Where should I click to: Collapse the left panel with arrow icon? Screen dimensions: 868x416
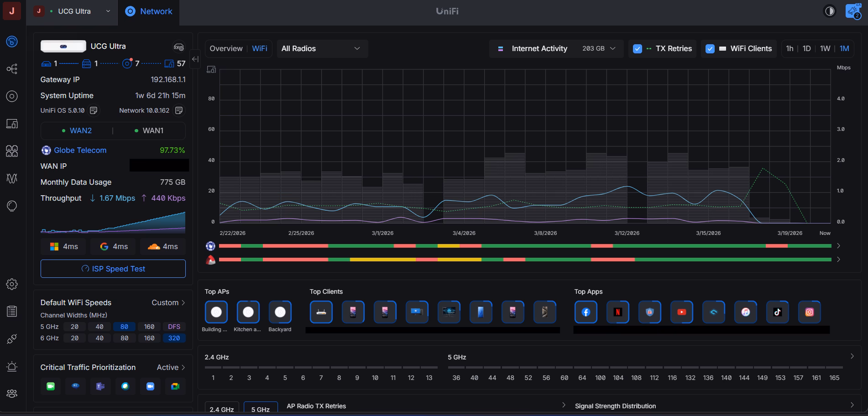click(195, 59)
